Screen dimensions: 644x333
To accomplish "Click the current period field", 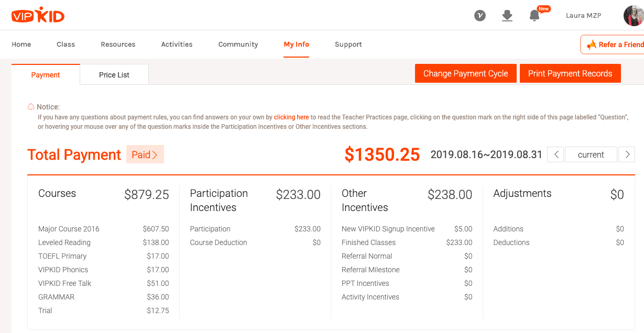I will [x=591, y=154].
